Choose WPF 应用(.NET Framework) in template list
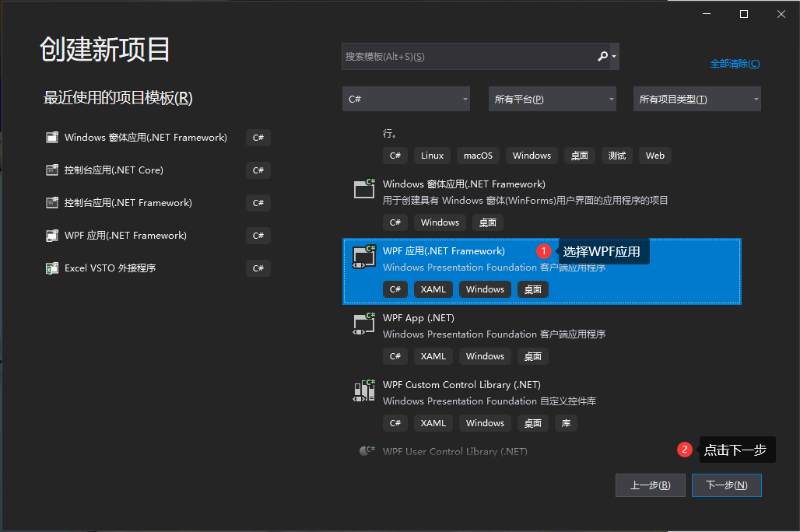 click(x=542, y=271)
